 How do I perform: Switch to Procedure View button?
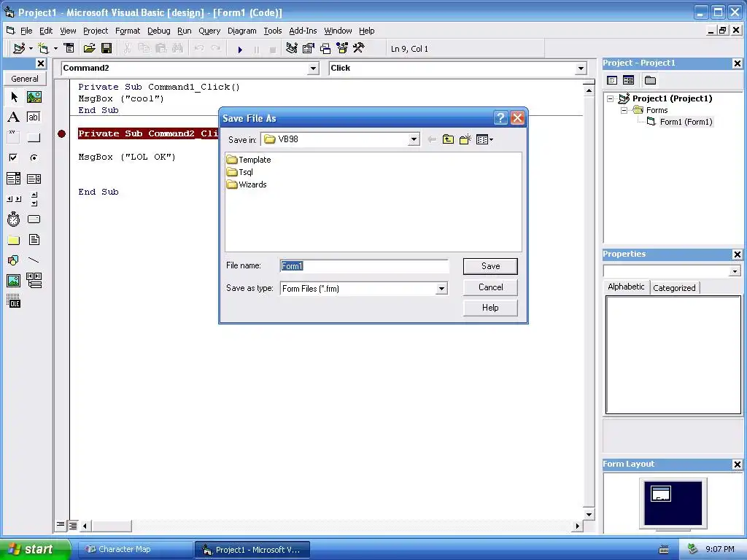point(61,525)
